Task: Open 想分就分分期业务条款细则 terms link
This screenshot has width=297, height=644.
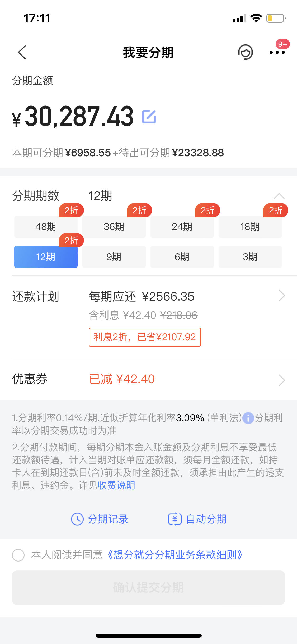Action: coord(175,555)
